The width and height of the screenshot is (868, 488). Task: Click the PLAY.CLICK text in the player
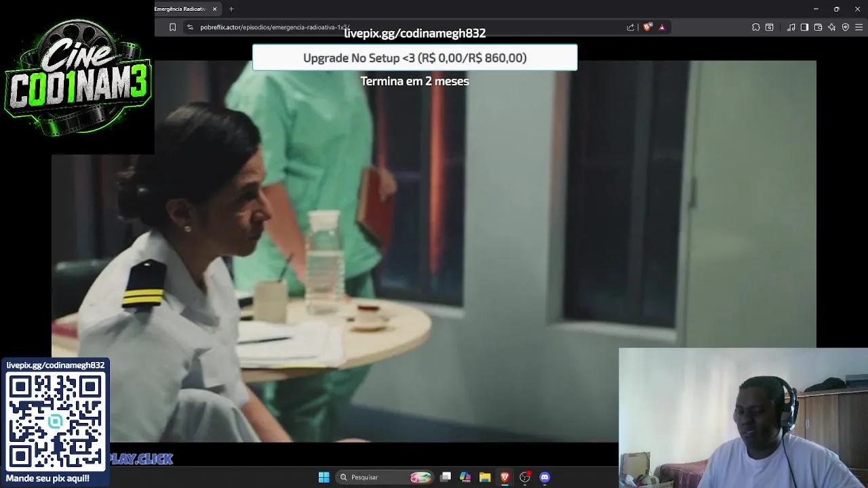click(141, 459)
